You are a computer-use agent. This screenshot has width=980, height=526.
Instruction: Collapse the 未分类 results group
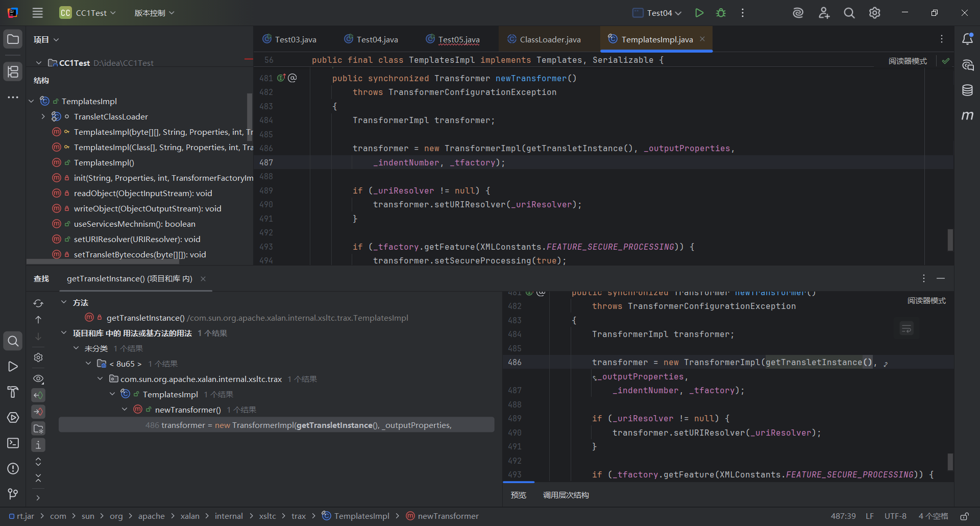[76, 348]
